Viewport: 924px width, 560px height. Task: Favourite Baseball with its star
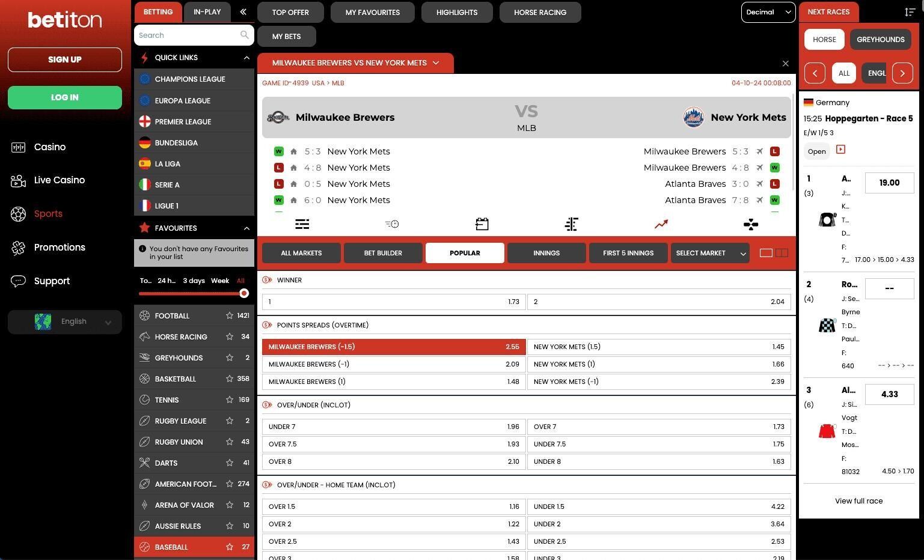click(x=229, y=547)
